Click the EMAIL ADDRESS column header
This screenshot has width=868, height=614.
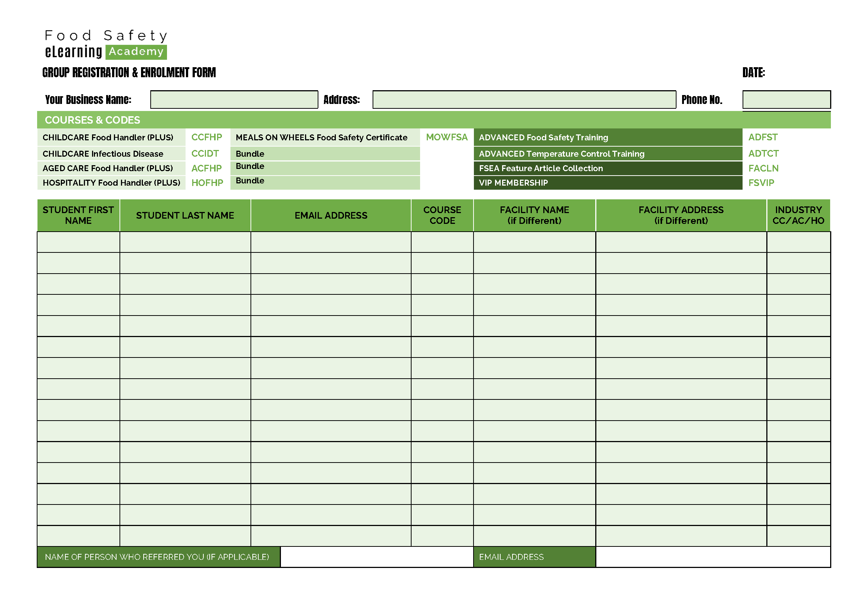(x=331, y=215)
